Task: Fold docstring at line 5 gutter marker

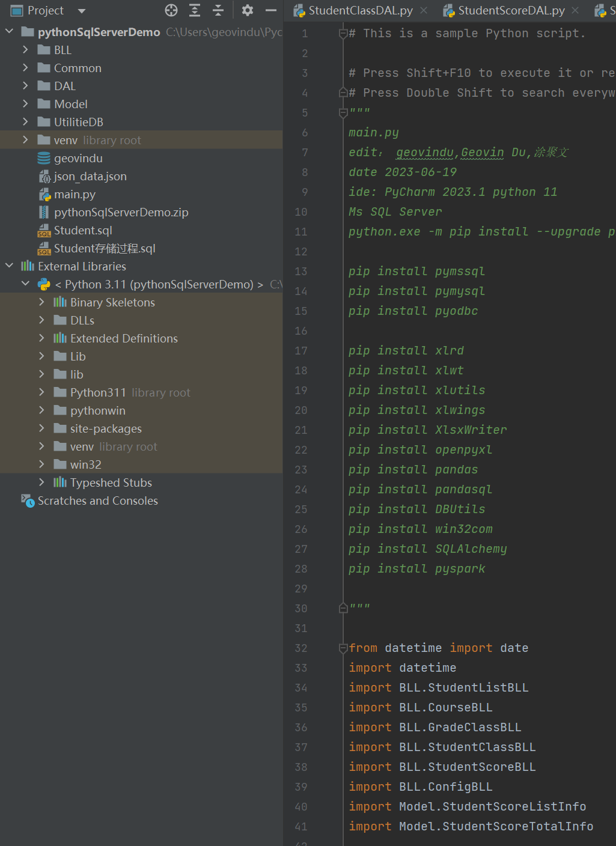Action: pyautogui.click(x=343, y=112)
